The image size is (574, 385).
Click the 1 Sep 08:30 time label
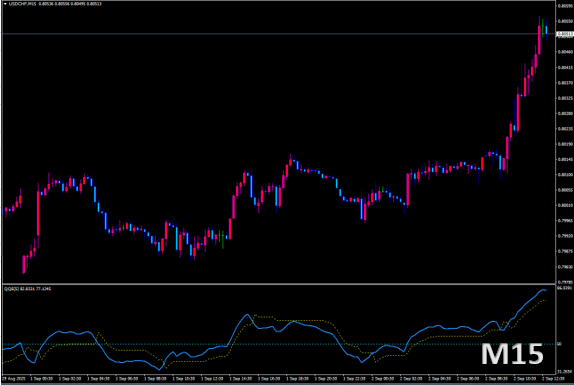pyautogui.click(x=155, y=379)
